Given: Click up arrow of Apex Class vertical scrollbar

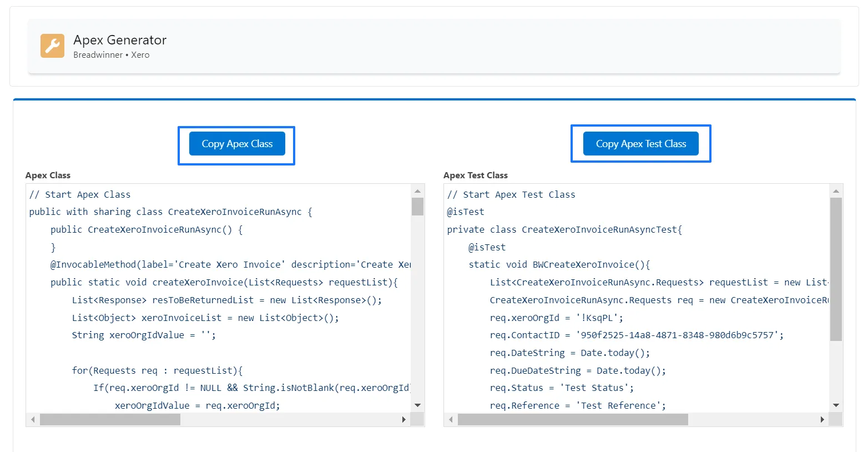Looking at the screenshot, I should [x=418, y=191].
